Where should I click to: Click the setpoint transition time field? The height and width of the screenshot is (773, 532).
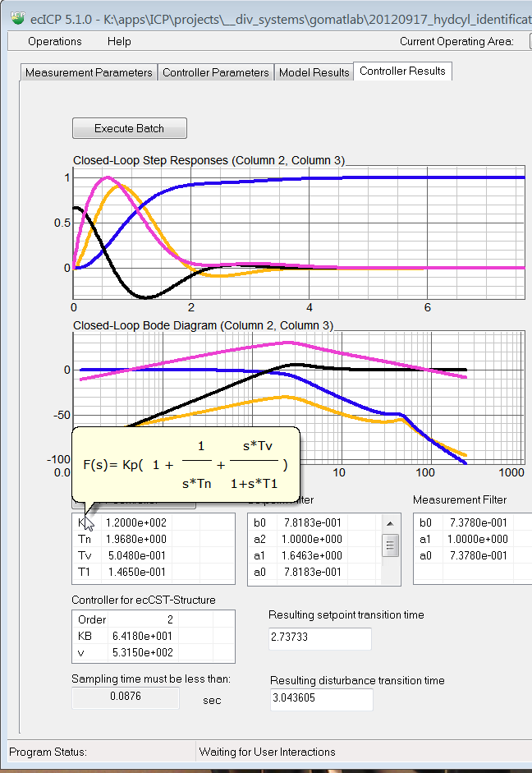click(x=320, y=638)
